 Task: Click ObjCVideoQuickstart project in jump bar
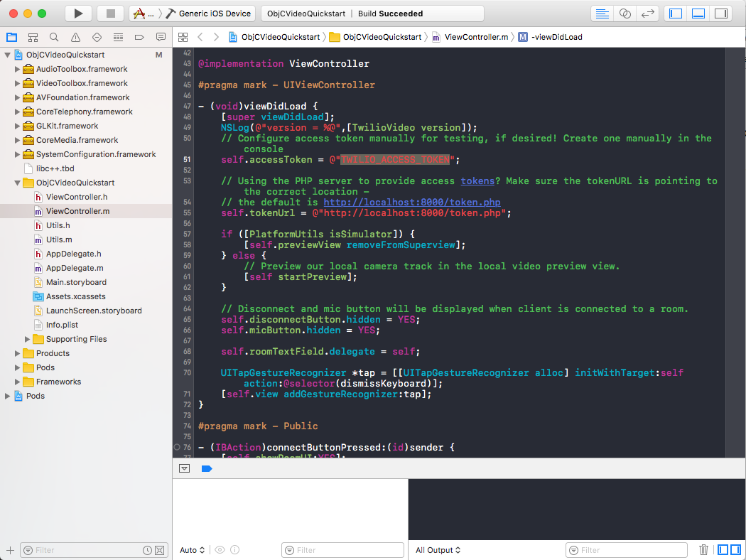pyautogui.click(x=274, y=37)
